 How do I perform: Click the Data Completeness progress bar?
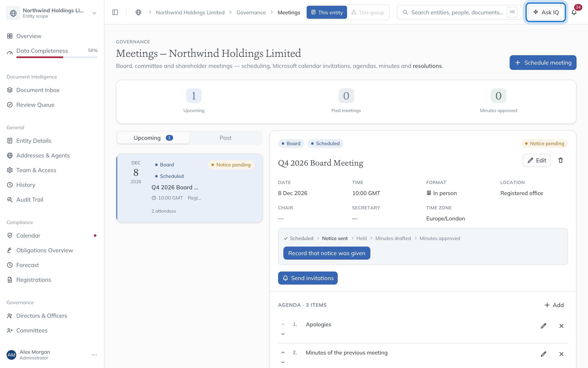57,57
